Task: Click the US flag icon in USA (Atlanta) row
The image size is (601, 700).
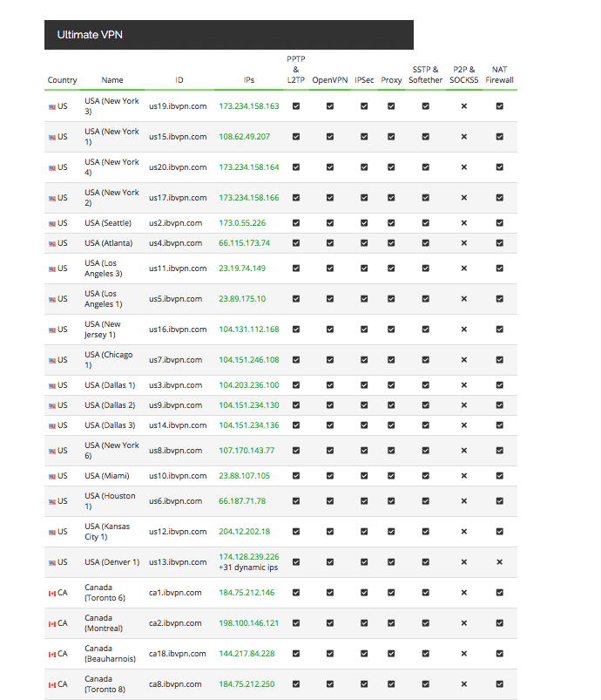Action: pos(52,244)
